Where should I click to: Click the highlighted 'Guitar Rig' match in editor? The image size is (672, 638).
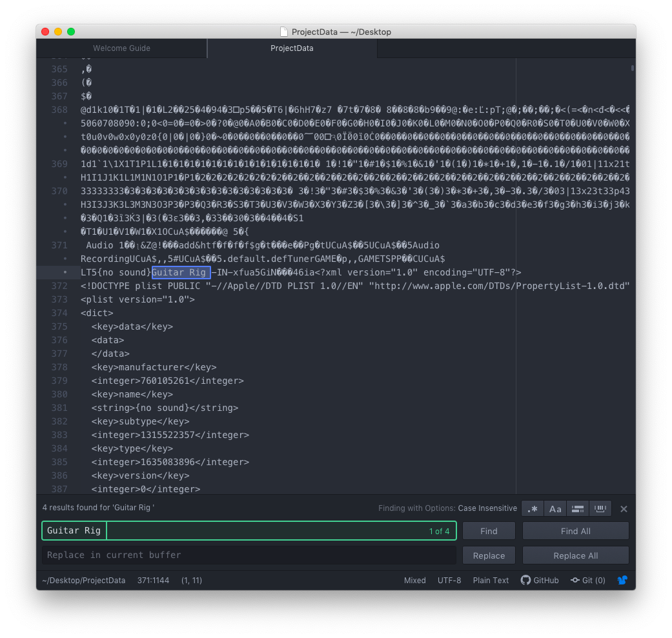click(181, 272)
